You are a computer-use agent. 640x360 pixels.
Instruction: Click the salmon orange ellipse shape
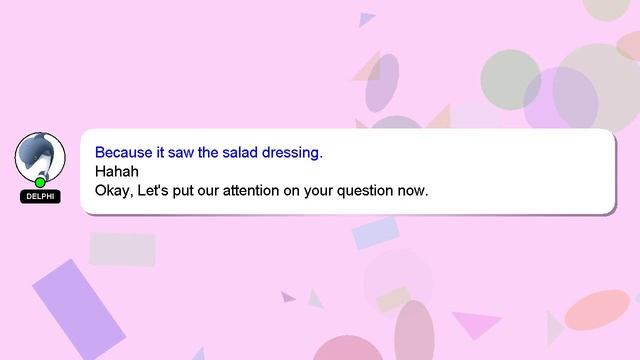[x=597, y=310]
